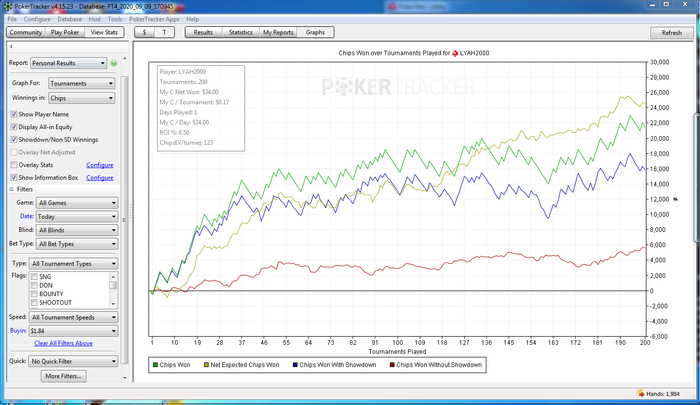
Task: Open the Winnings in Chips dropdown
Action: click(81, 98)
